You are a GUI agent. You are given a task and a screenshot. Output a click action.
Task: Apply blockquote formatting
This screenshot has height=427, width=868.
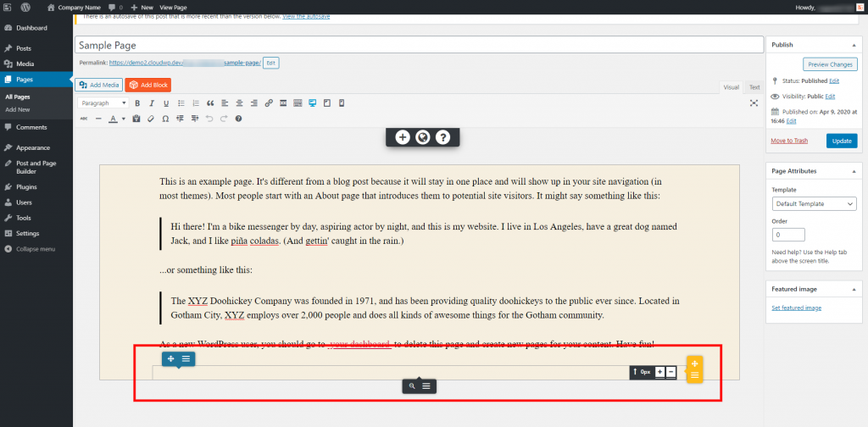point(210,103)
